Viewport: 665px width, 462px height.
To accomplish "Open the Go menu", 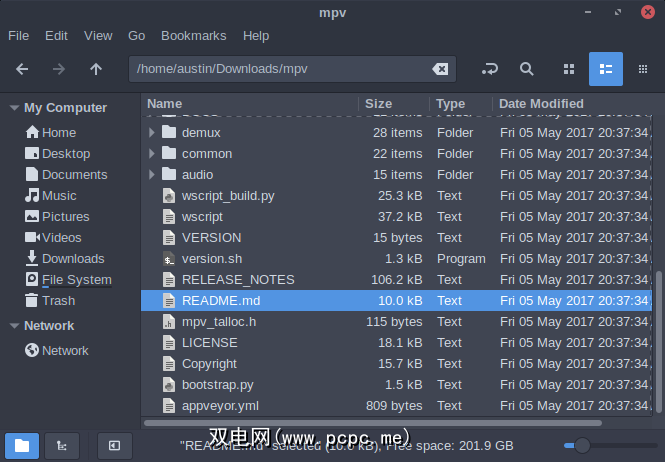I will (x=137, y=36).
